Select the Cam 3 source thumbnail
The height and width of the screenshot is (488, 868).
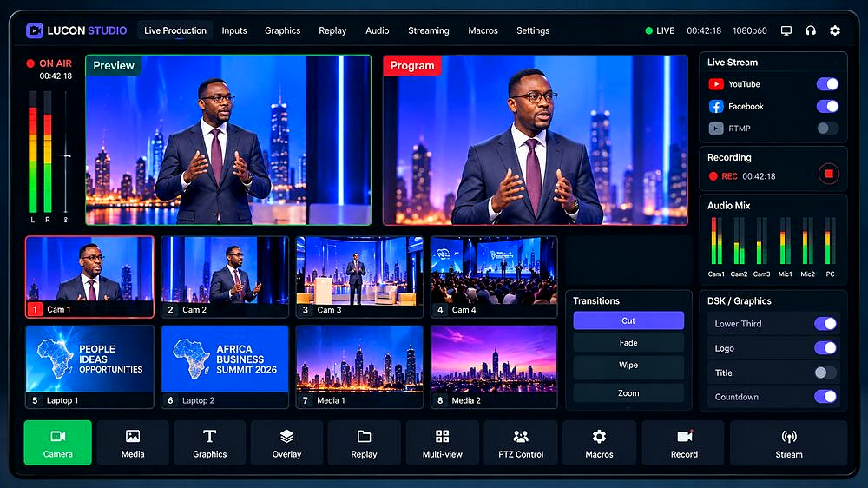coord(360,277)
